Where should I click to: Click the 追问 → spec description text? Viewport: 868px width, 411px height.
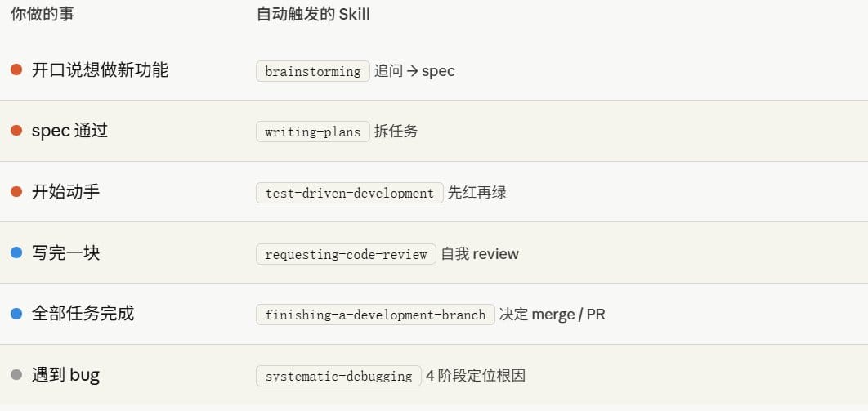click(414, 71)
